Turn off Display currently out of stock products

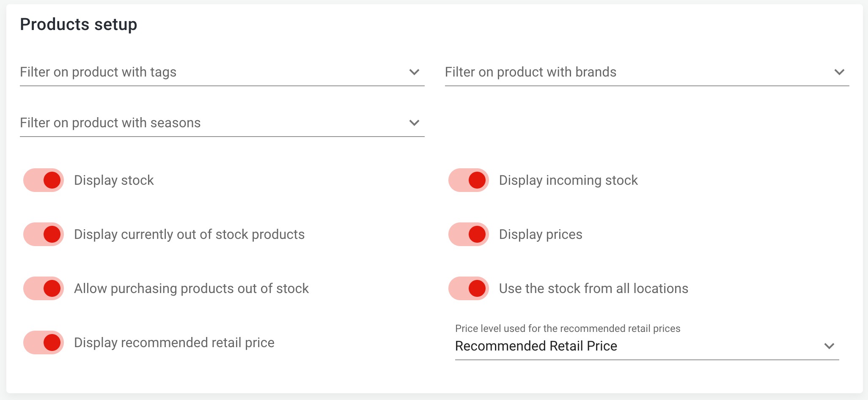coord(44,234)
